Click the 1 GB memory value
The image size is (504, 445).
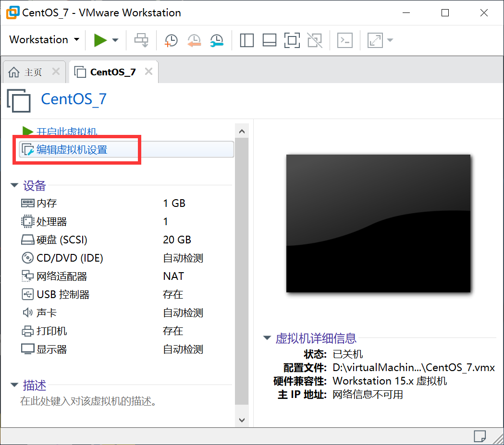point(174,203)
